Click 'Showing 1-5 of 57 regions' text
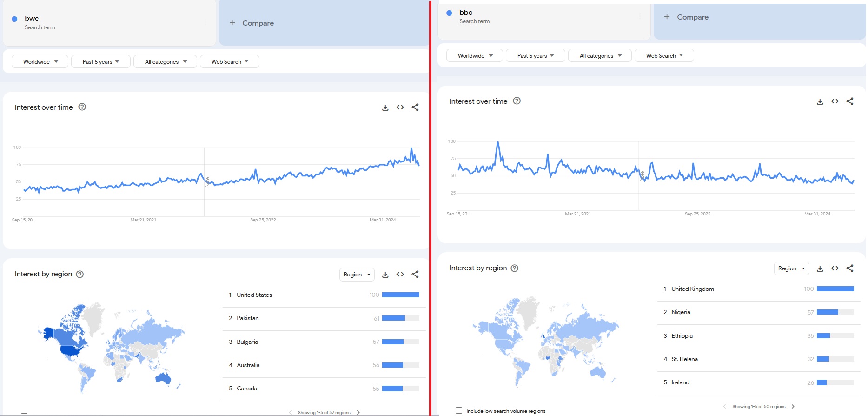Image resolution: width=868 pixels, height=416 pixels. point(324,413)
